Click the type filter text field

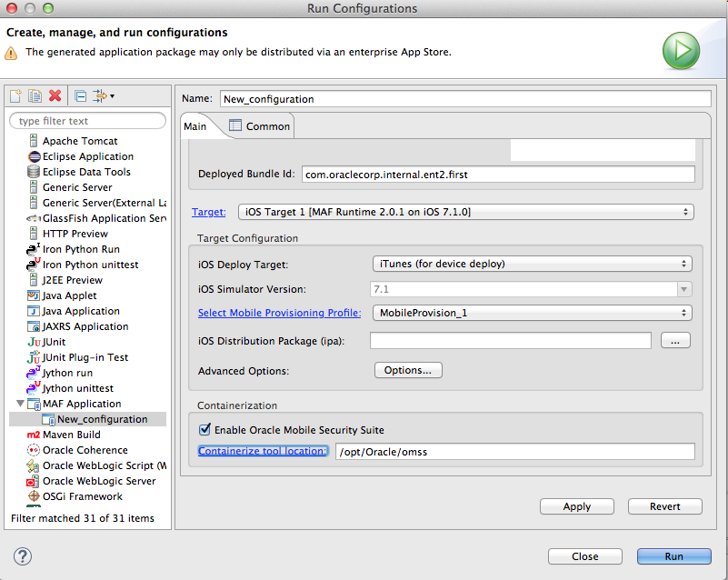point(88,121)
